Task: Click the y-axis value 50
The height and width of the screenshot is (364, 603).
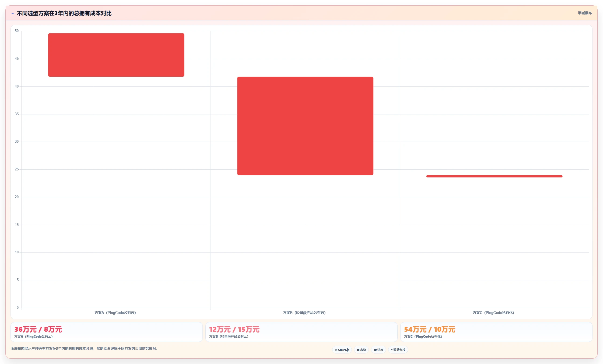Action: pos(17,31)
